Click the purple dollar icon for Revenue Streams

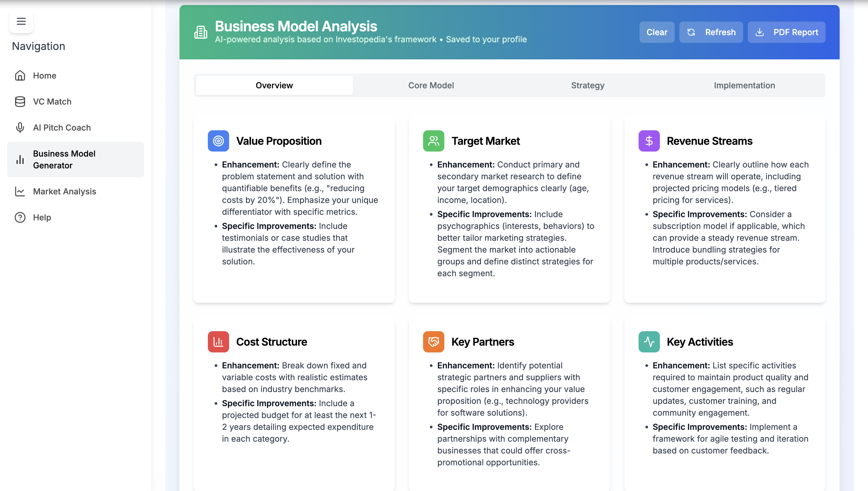[649, 141]
